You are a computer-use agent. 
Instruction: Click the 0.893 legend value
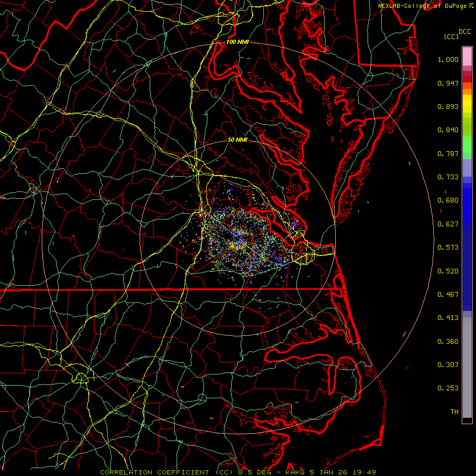[448, 106]
